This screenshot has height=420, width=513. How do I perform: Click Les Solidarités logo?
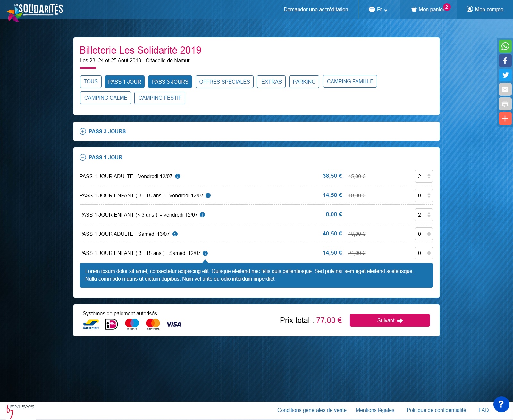point(35,12)
